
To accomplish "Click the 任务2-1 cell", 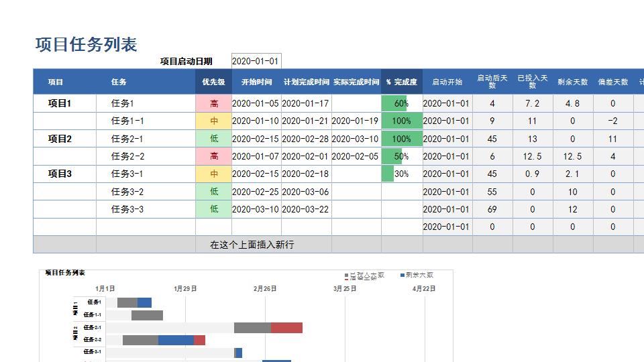I will coord(146,139).
